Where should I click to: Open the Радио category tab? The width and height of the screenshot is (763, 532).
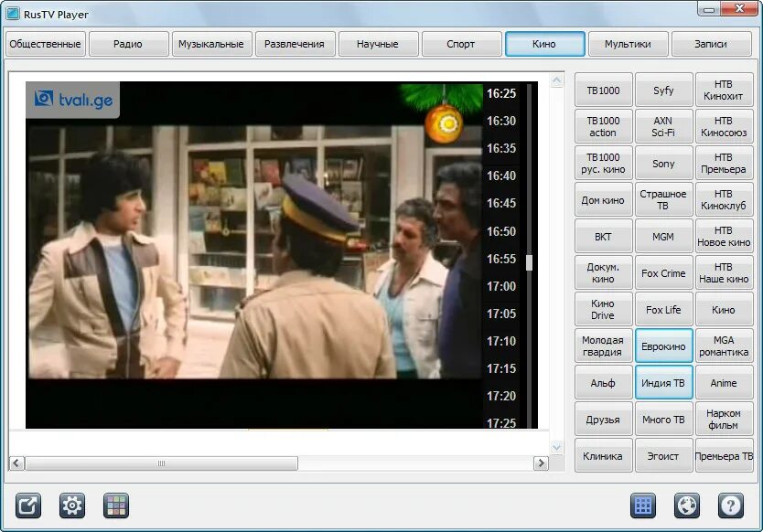(128, 44)
